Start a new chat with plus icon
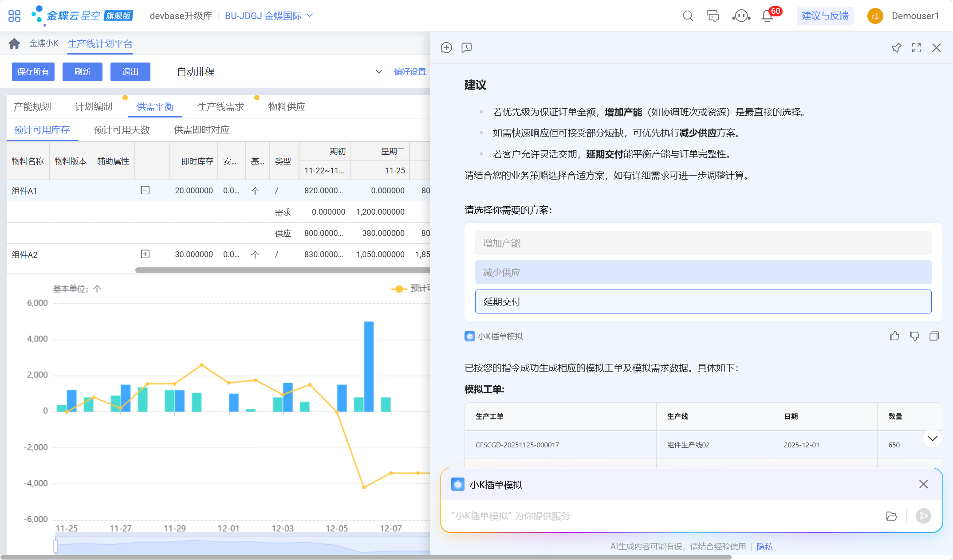This screenshot has height=560, width=953. (446, 47)
